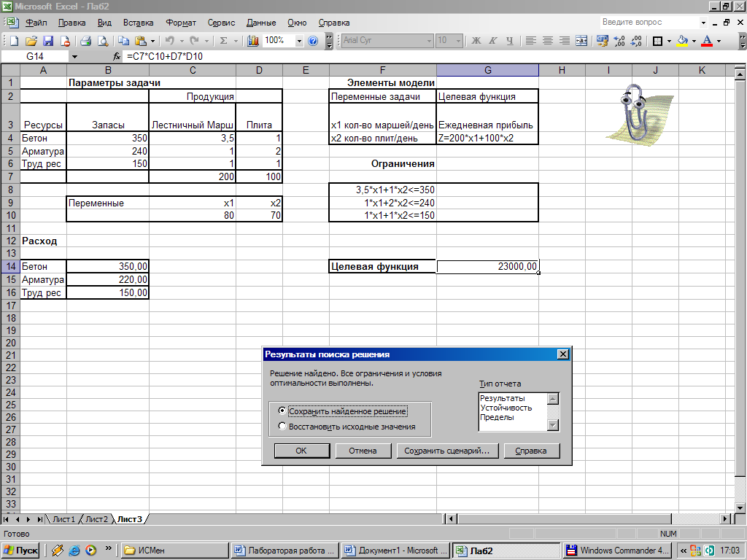Click the Insert Function fx icon
This screenshot has width=747, height=560.
point(117,56)
